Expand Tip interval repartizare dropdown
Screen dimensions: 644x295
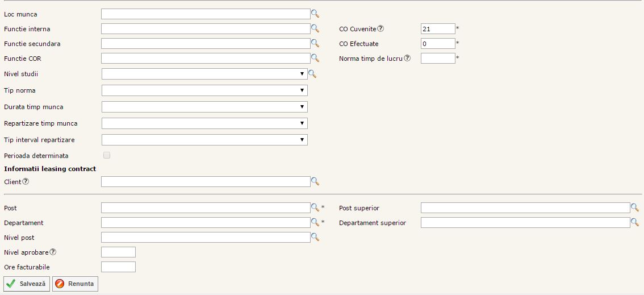coord(204,140)
